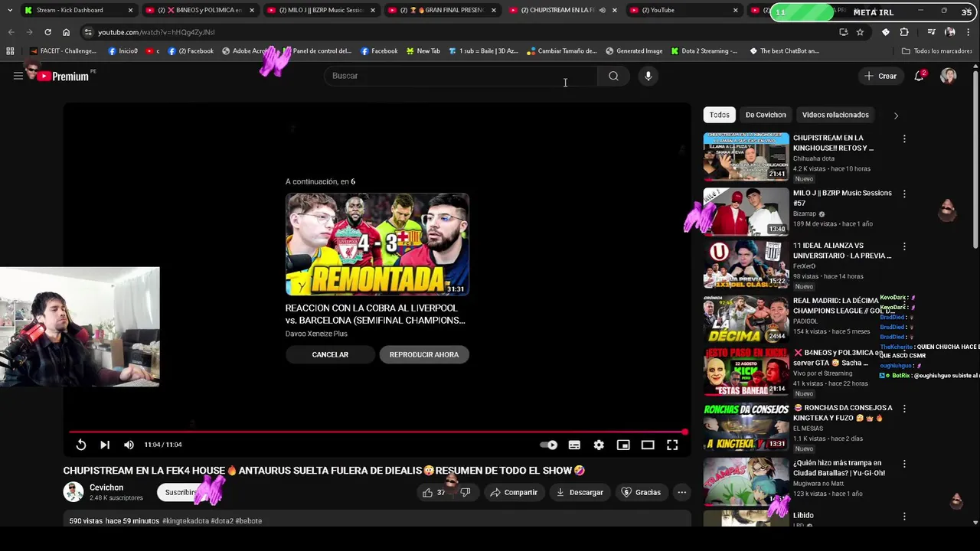Open the FACEIT Challenge bookmark
The image size is (980, 551).
coord(63,51)
